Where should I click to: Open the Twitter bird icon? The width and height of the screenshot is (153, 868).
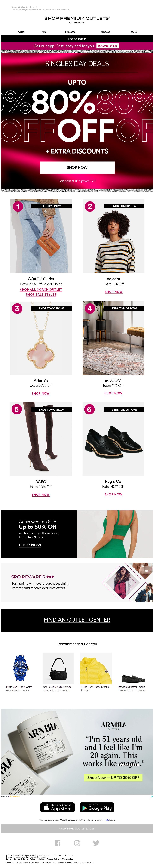pos(96,843)
